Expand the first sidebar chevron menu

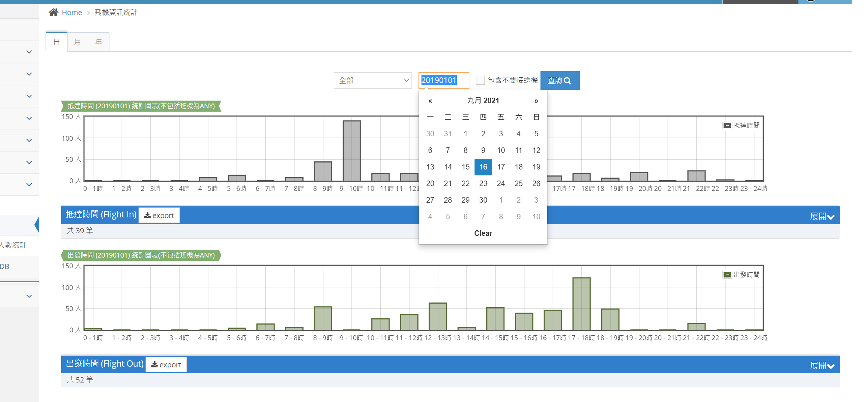tap(29, 52)
